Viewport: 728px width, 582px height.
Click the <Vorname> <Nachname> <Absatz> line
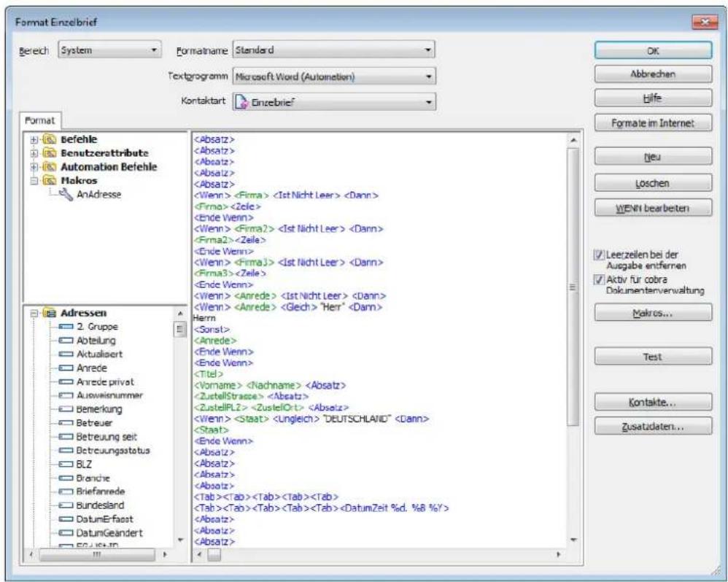(270, 386)
